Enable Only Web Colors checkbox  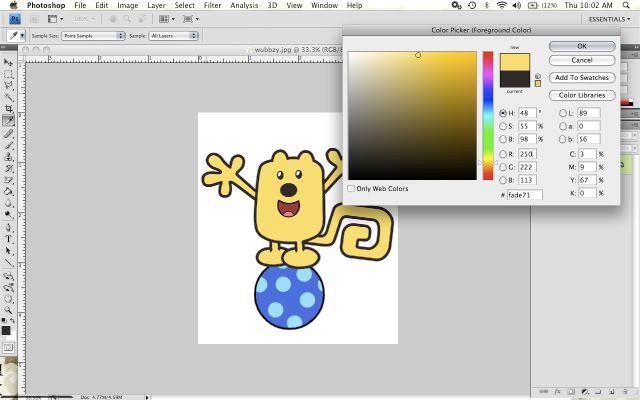tap(351, 188)
